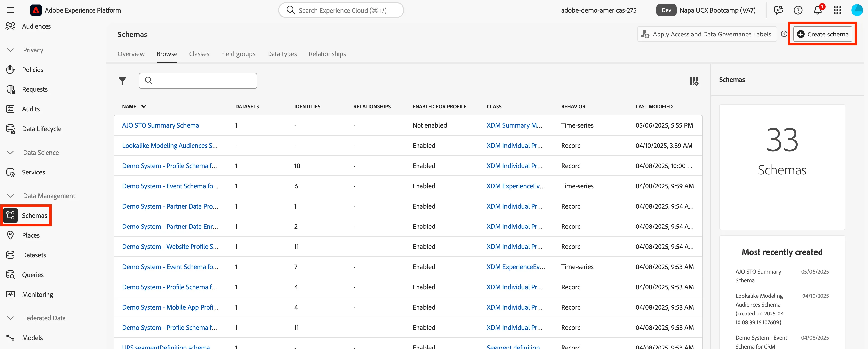Click the schema search field
Viewport: 868px width, 349px height.
pos(198,81)
